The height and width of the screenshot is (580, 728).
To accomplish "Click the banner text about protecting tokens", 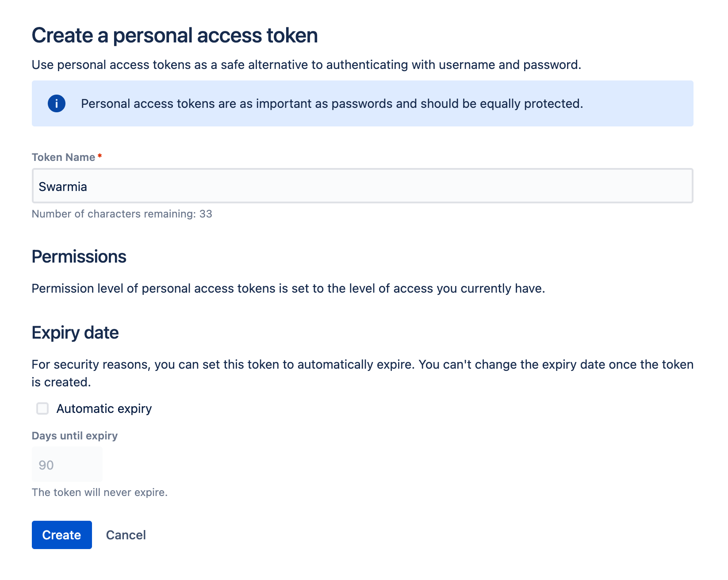I will click(332, 103).
